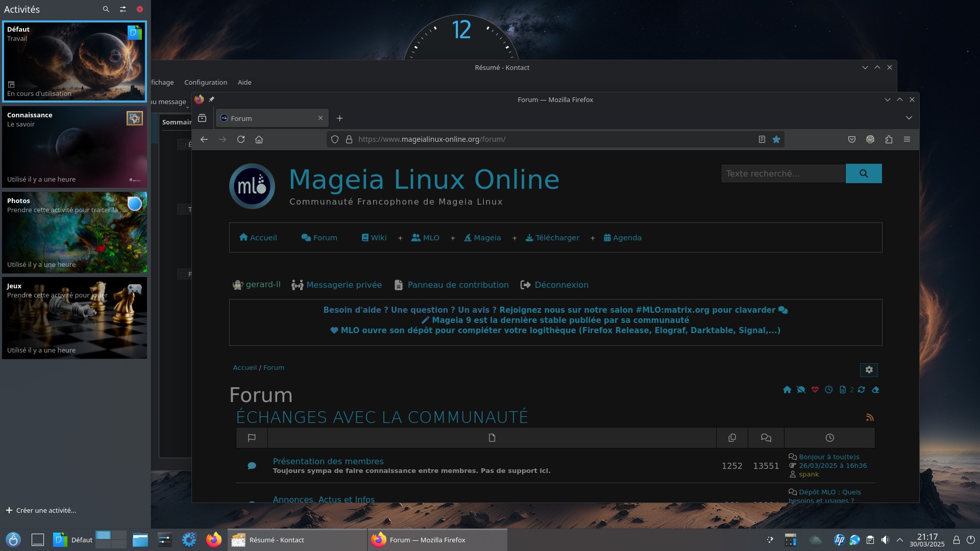This screenshot has height=551, width=980.
Task: Open Firefox hamburger application menu
Action: tap(907, 139)
